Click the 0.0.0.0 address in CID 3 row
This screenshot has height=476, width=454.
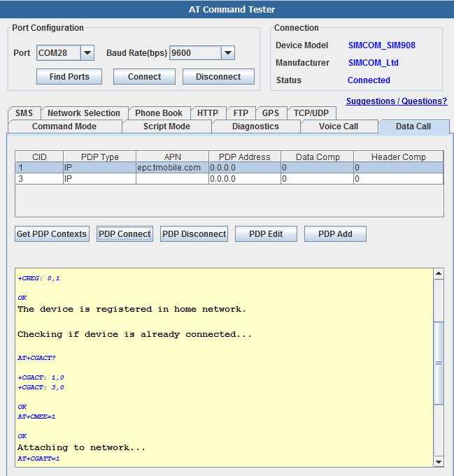pos(245,179)
